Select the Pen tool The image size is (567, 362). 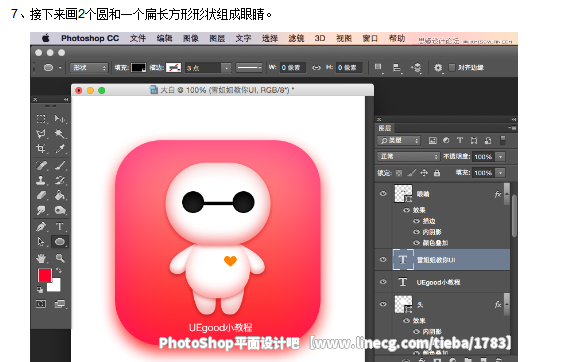41,227
